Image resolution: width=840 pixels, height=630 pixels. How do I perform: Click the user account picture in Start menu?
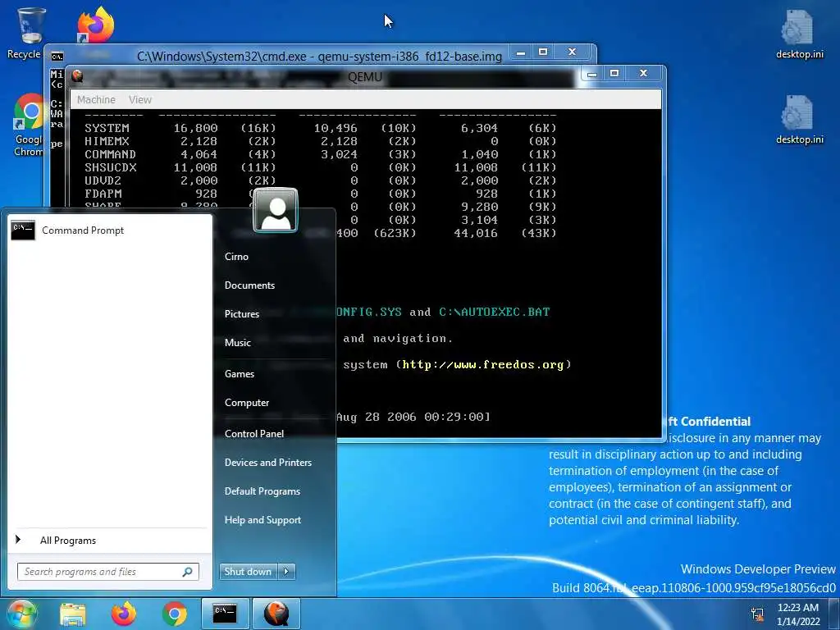pos(276,210)
